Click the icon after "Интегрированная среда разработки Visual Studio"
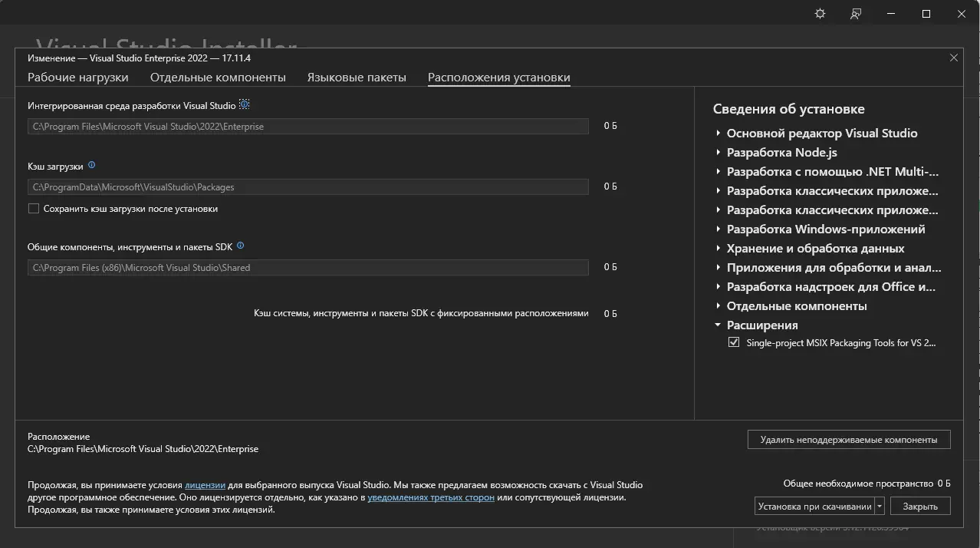Image resolution: width=980 pixels, height=548 pixels. point(244,104)
